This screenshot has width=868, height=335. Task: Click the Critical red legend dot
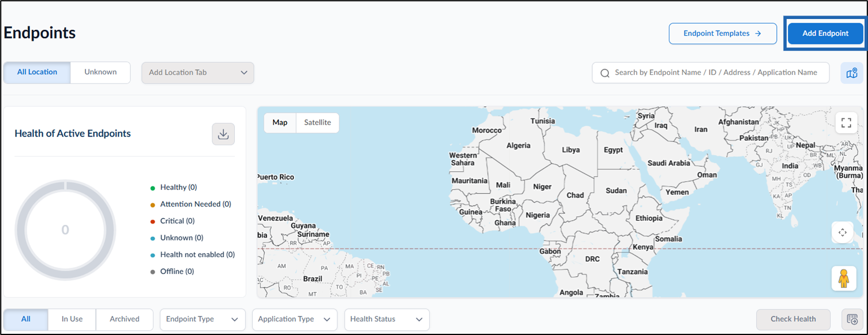(152, 221)
